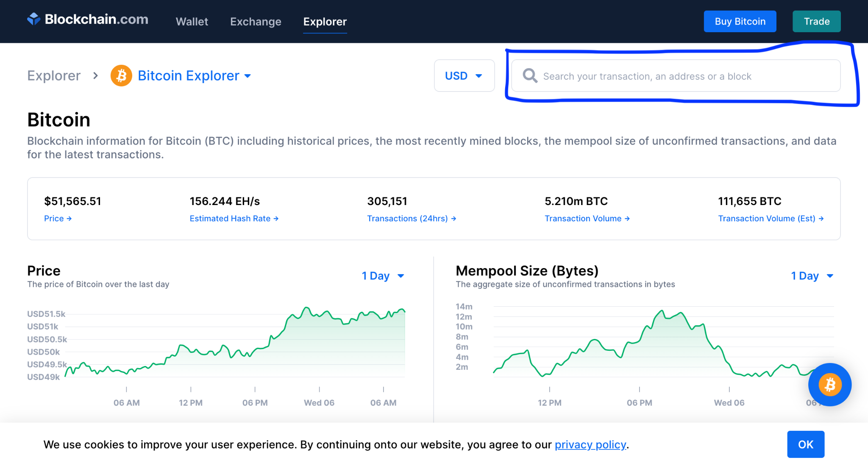Open the Price chart 1 Day dropdown

(383, 276)
